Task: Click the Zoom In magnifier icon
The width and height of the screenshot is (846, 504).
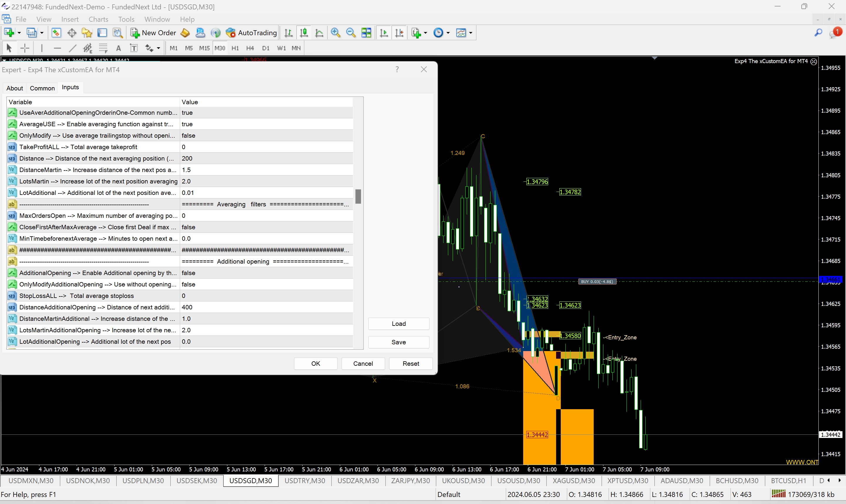Action: coord(335,33)
